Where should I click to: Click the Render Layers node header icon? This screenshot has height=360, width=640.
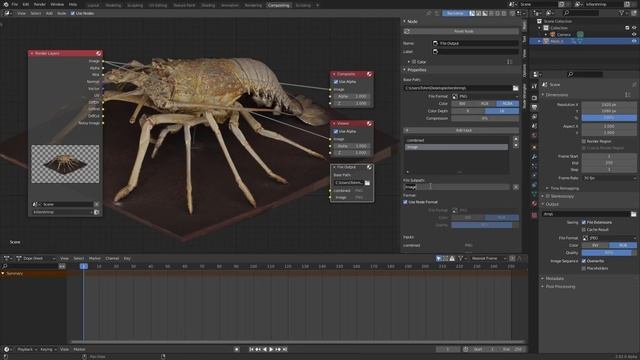(98, 53)
